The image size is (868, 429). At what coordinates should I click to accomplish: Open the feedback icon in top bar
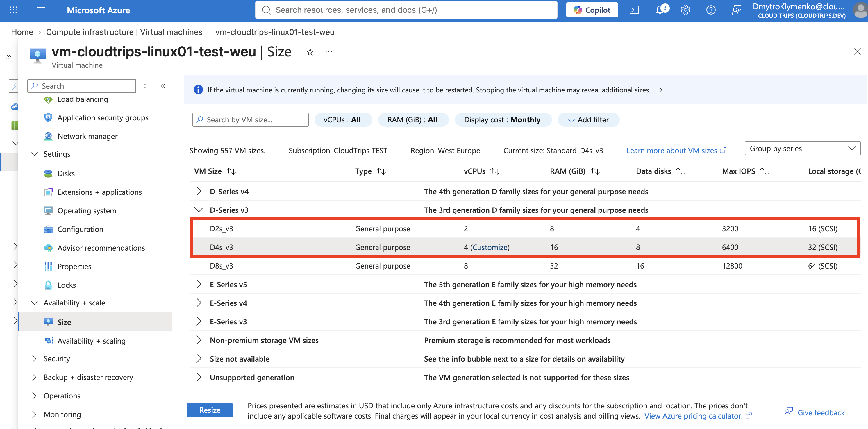(x=736, y=10)
